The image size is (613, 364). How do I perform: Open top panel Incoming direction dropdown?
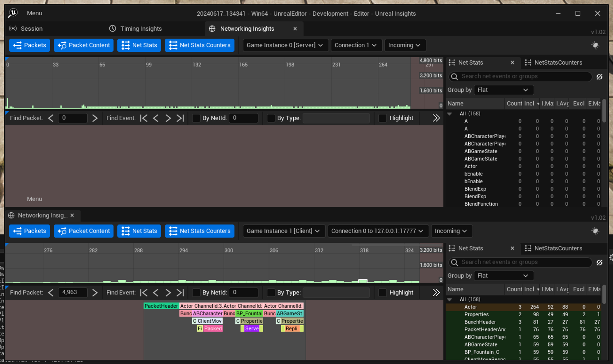[405, 45]
